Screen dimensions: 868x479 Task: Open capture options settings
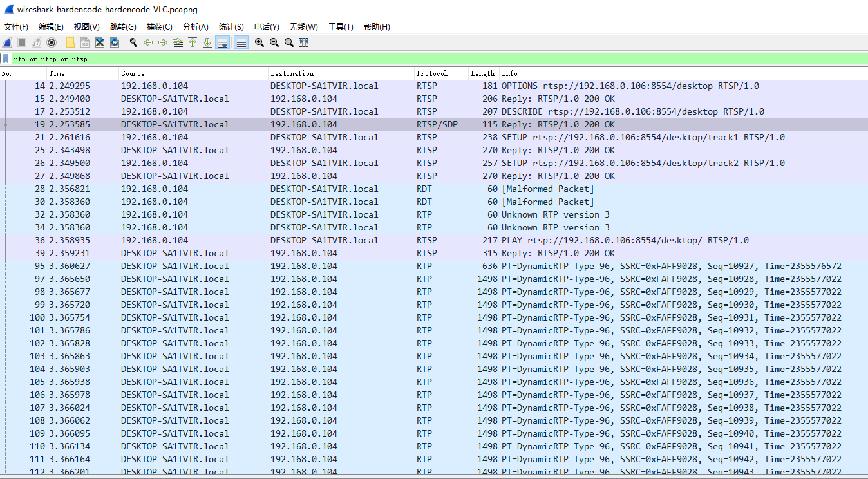click(x=51, y=42)
